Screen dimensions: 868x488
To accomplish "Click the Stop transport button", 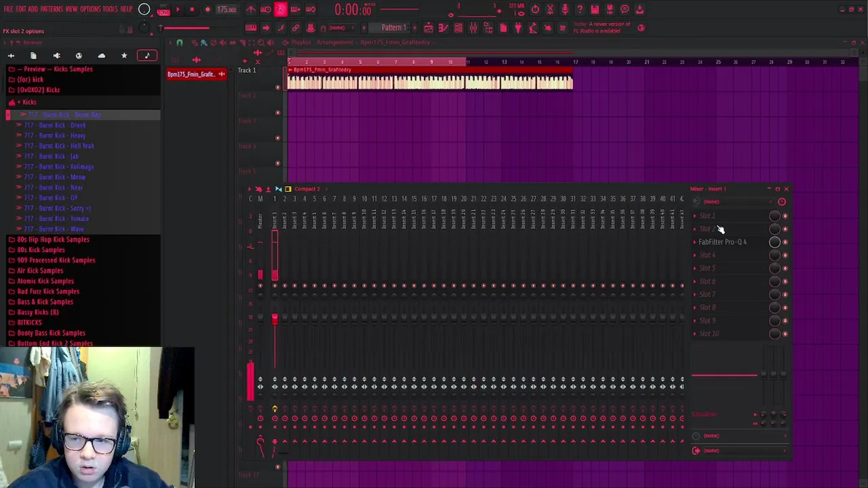I will 192,9.
